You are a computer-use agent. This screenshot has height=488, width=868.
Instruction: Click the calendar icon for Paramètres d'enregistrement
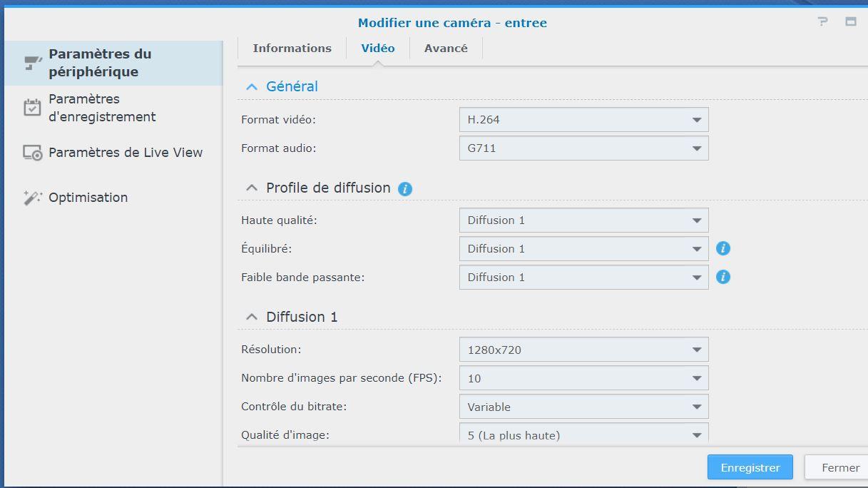33,108
